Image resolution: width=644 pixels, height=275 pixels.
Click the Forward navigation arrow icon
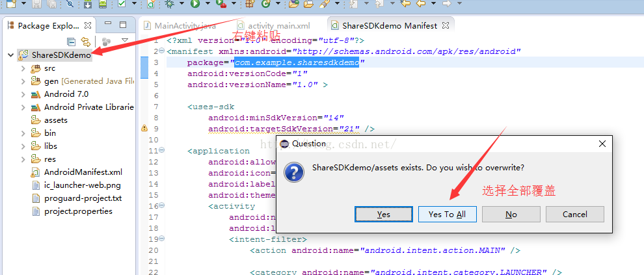(446, 4)
